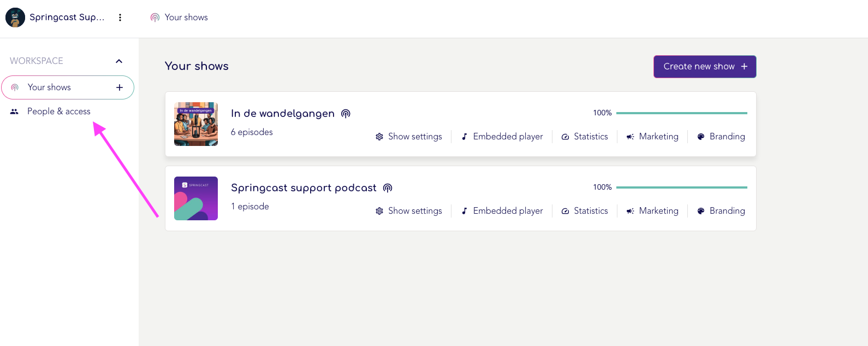Select People & access in the sidebar
The height and width of the screenshot is (346, 868).
click(x=59, y=112)
